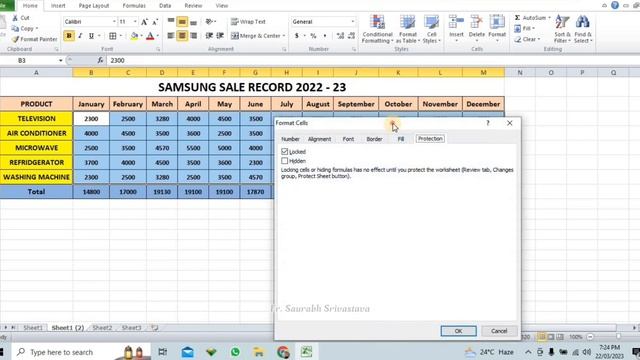Toggle Underline formatting in the ribbon
The height and width of the screenshot is (360, 640).
(91, 36)
